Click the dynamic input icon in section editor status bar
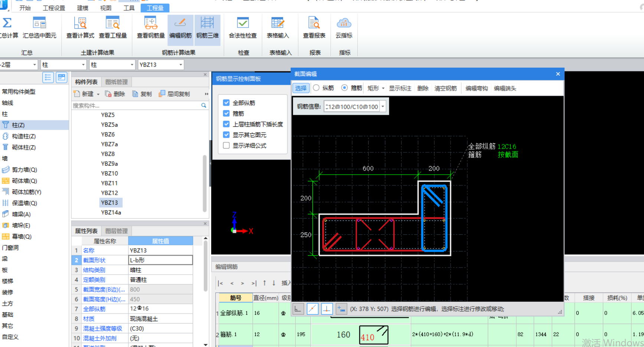This screenshot has height=347, width=644. (341, 309)
